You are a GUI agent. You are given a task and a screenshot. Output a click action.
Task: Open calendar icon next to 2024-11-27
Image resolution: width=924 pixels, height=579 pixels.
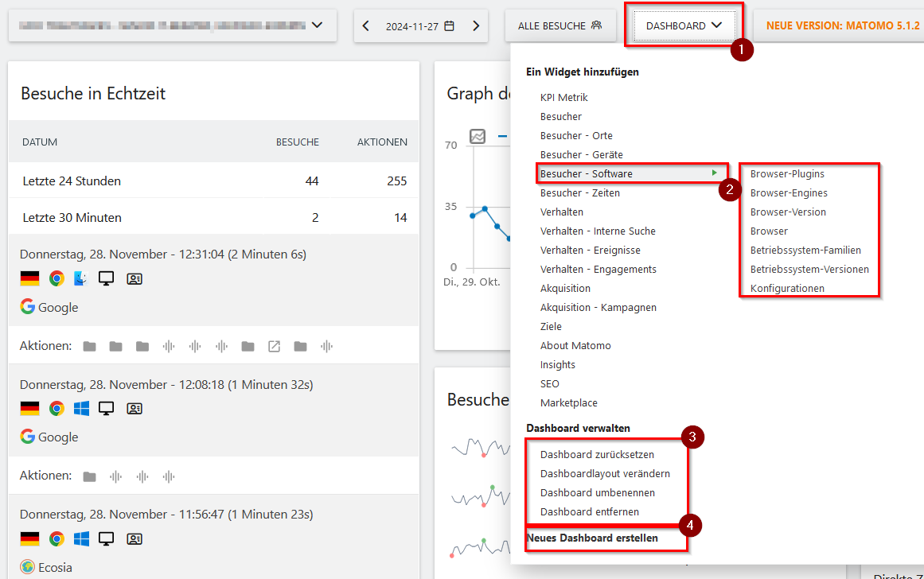point(449,26)
